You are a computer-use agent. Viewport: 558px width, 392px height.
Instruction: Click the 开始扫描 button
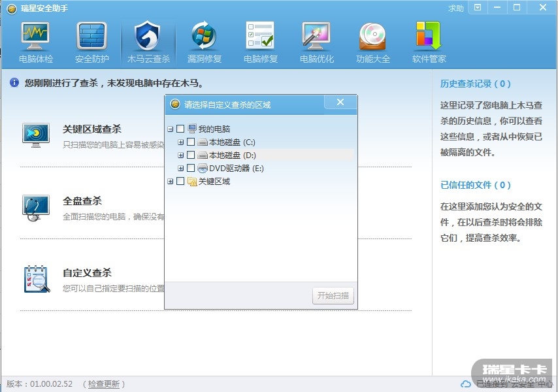tap(333, 295)
